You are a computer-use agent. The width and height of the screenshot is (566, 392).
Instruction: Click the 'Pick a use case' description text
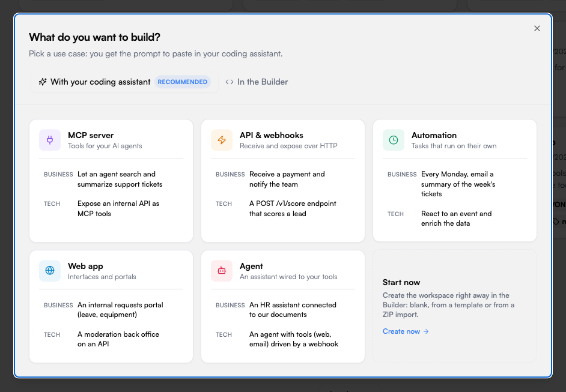[x=156, y=54]
